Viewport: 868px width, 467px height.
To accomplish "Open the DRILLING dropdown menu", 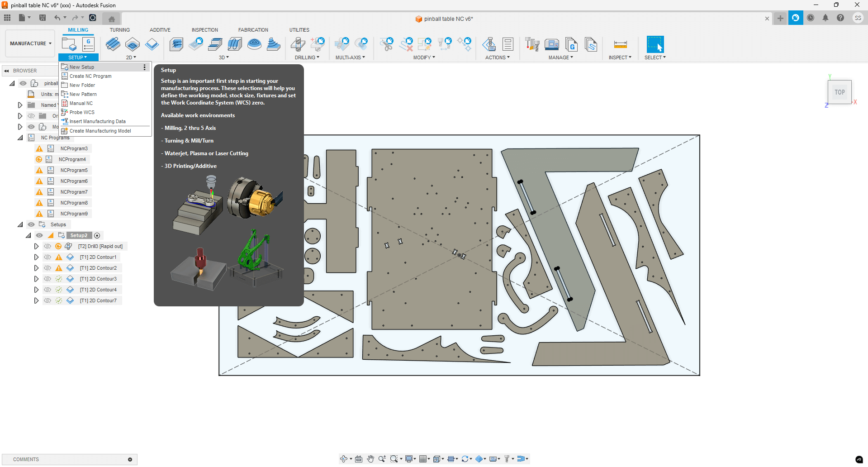I will (x=307, y=57).
